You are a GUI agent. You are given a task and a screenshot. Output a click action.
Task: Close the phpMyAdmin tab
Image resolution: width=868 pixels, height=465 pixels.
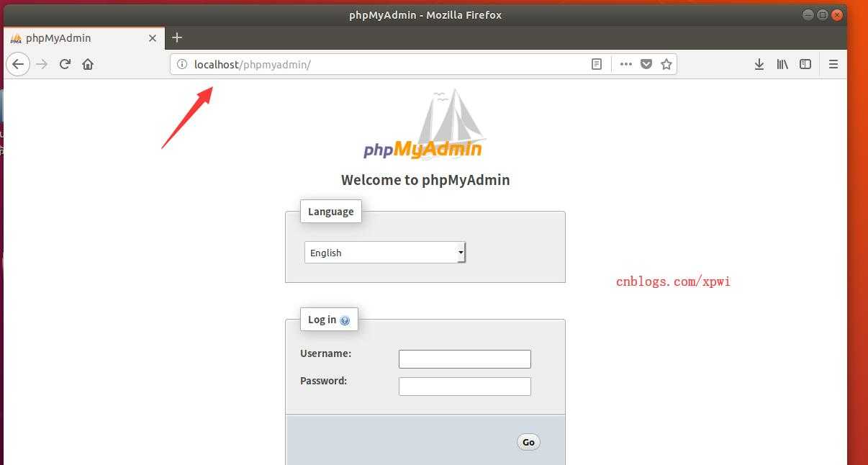click(153, 38)
